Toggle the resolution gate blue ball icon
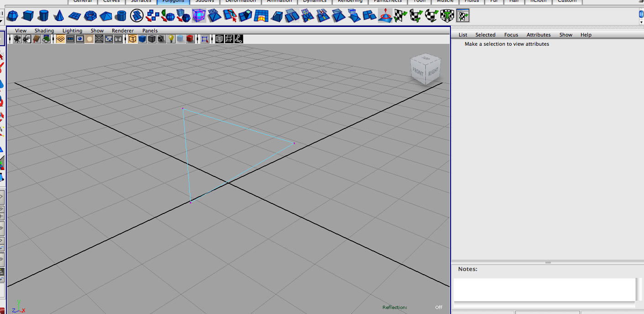The height and width of the screenshot is (314, 644). click(80, 39)
